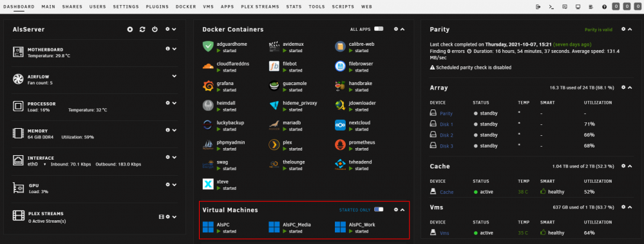The width and height of the screenshot is (644, 244).
Task: Click the stop array icon on AlsServer
Action: 130,29
